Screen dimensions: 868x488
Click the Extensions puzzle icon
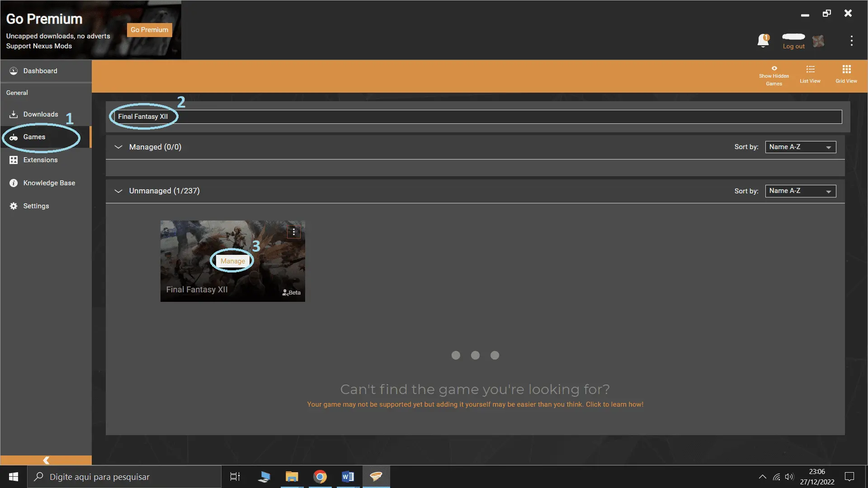(14, 160)
